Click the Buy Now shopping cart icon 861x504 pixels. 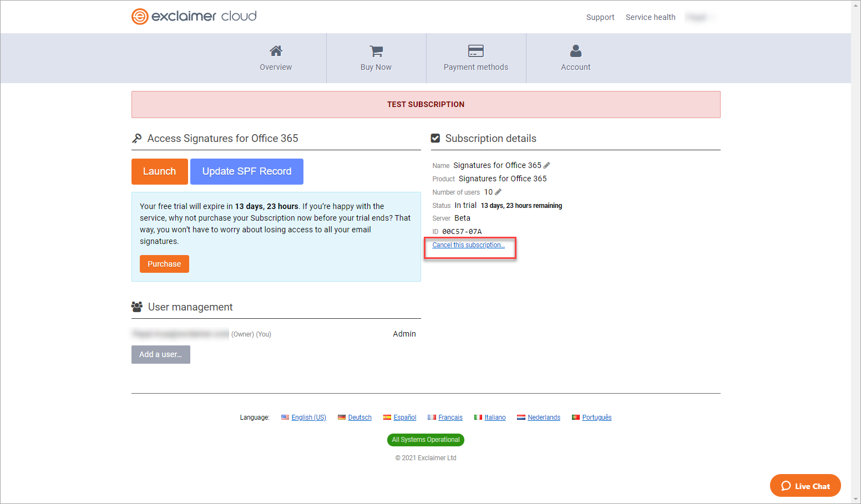(376, 52)
